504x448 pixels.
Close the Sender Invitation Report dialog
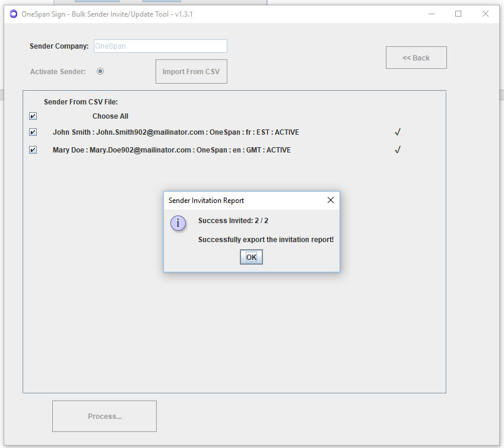point(331,200)
